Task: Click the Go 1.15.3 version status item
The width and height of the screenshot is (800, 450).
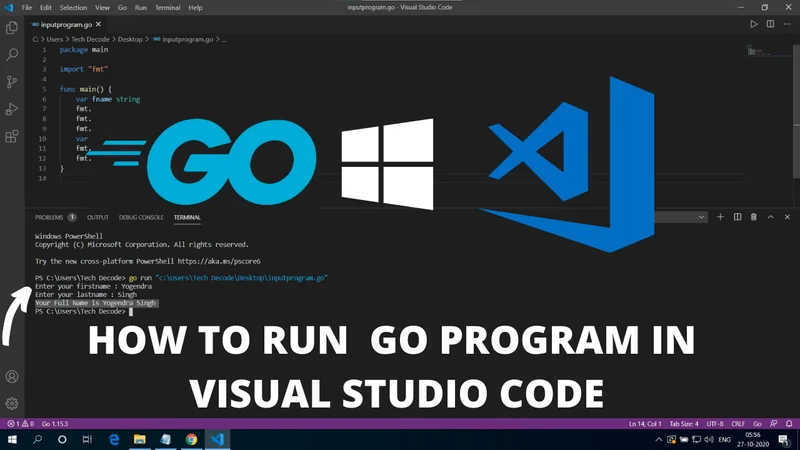Action: coord(55,423)
